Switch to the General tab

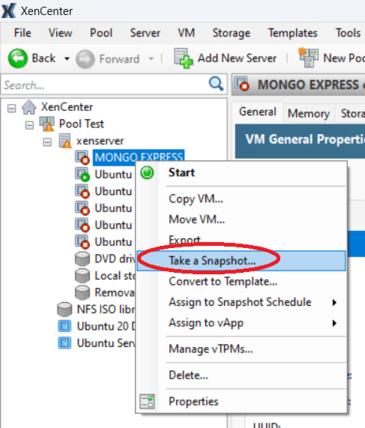257,112
